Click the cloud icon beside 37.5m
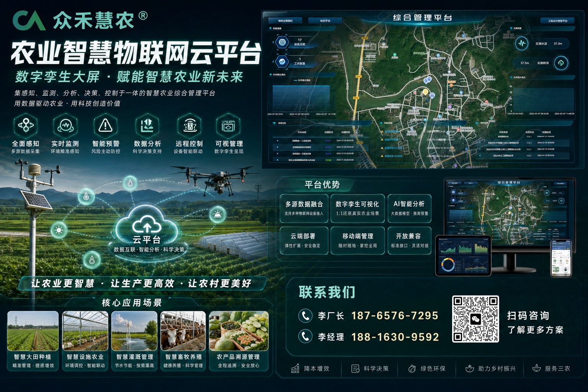Screen dimensions: 588x392 click(x=561, y=63)
